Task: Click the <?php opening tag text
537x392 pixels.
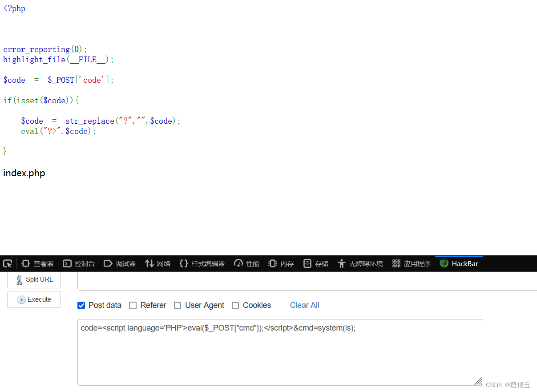Action: 14,8
